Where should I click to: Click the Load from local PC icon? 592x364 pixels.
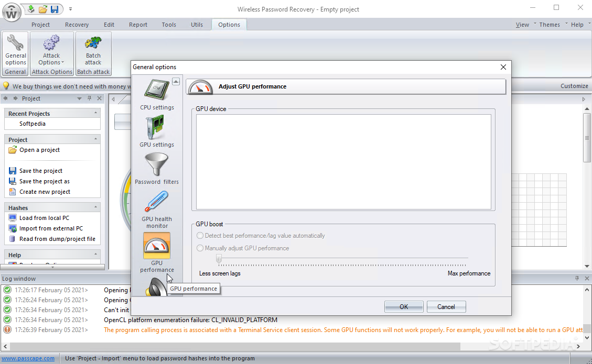coord(13,218)
